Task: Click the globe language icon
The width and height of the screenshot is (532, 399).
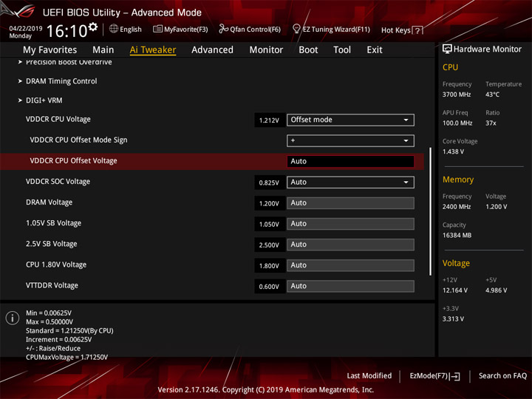Action: [x=114, y=29]
